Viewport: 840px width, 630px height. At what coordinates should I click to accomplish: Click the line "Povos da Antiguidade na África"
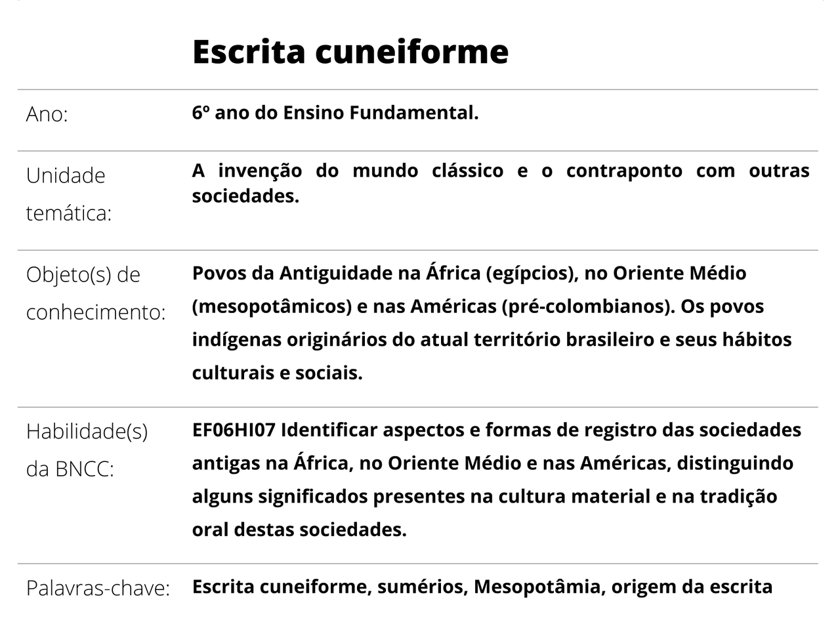469,273
